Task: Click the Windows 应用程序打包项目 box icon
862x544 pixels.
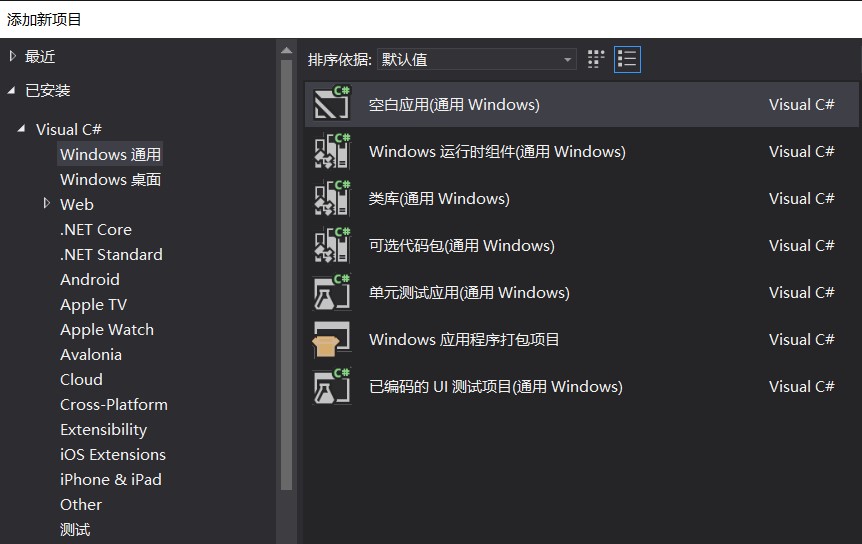Action: pyautogui.click(x=332, y=338)
